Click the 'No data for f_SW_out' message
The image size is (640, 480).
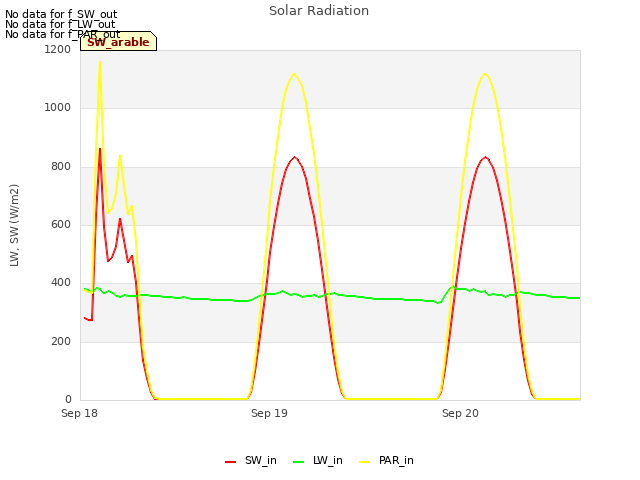[61, 14]
